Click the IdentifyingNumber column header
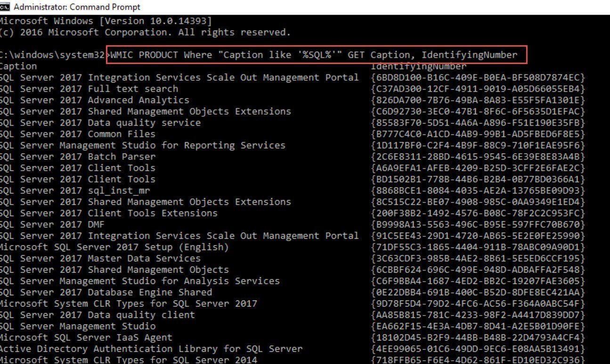610x364 pixels. coord(418,66)
